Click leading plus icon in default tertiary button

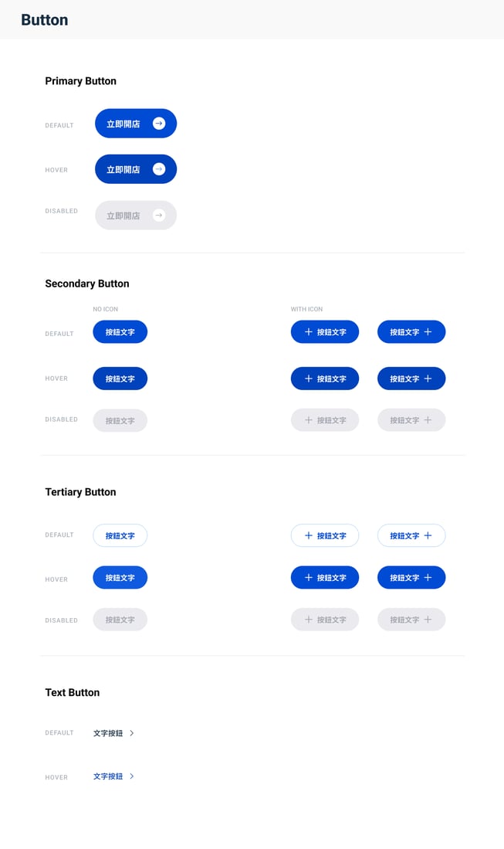309,535
